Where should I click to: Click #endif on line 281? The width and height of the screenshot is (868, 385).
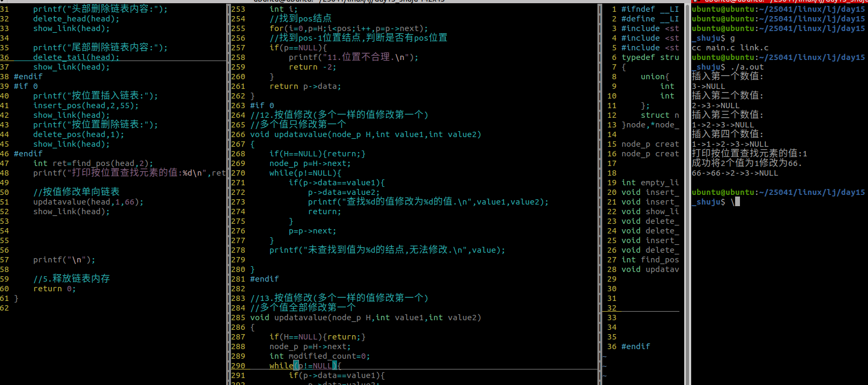[264, 279]
